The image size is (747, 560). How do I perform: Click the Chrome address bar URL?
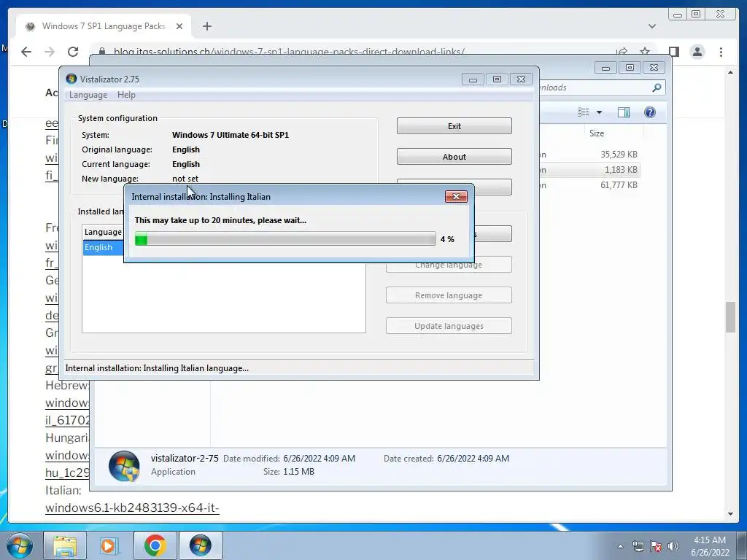pos(289,52)
